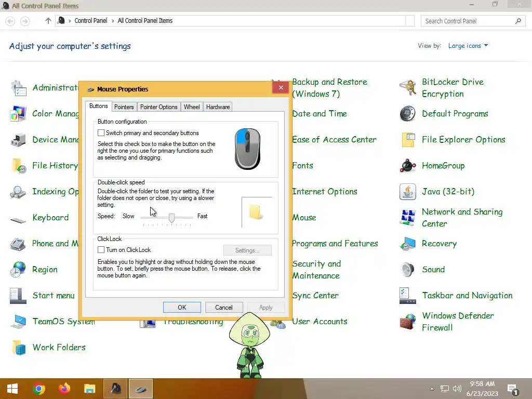Open the Windows Defender Firewall icon
Viewport: 532px width, 399px height.
coord(408,322)
